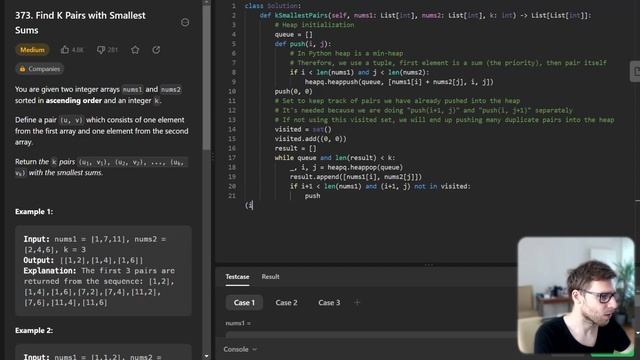Image resolution: width=640 pixels, height=360 pixels.
Task: Click the share problem icon
Action: coord(156,50)
